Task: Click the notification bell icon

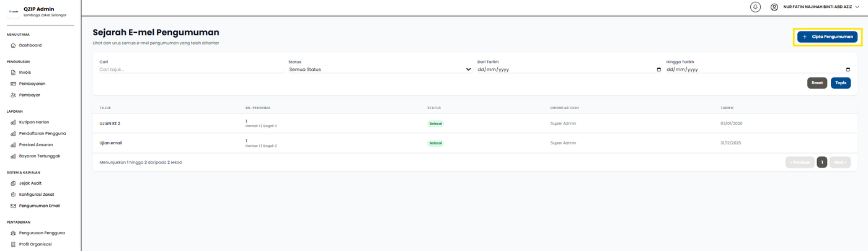Action: [755, 7]
